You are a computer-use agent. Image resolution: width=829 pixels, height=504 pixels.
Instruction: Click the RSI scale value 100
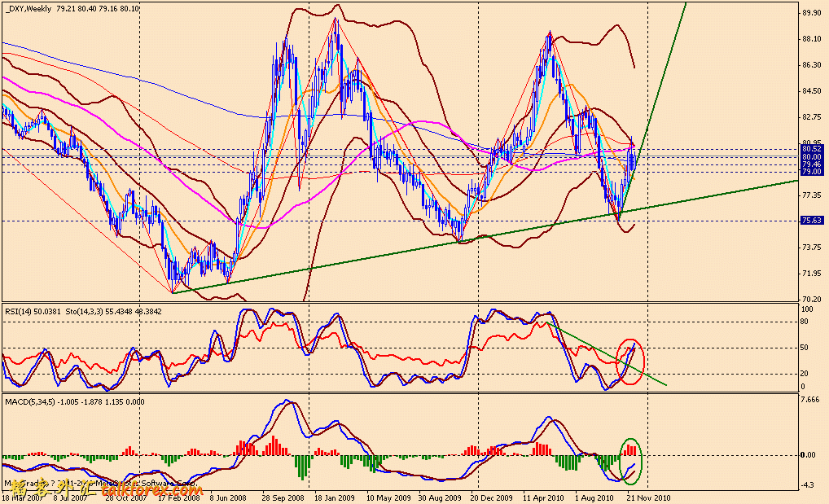click(x=808, y=310)
